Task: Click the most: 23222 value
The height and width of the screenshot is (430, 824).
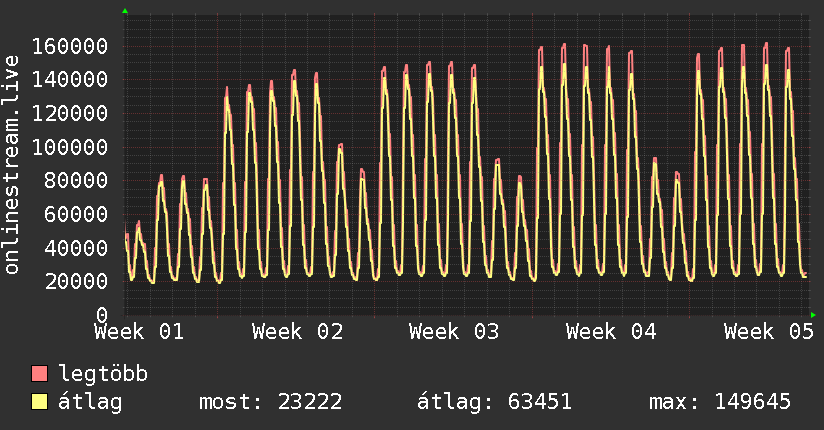Action: click(x=271, y=402)
